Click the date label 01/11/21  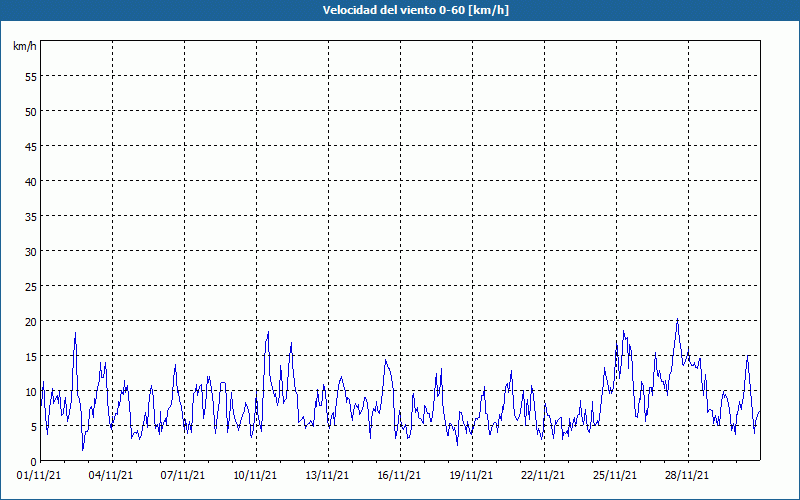39,475
